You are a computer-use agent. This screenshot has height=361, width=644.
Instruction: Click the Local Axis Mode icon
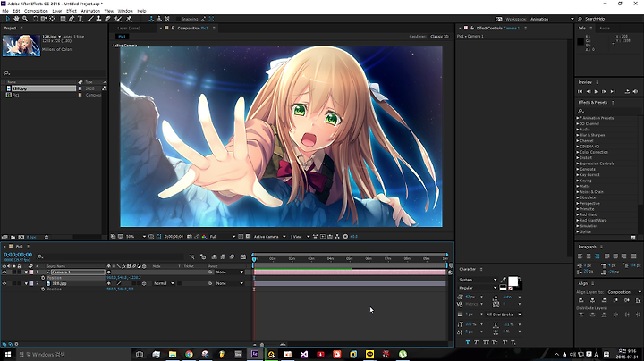(x=151, y=19)
